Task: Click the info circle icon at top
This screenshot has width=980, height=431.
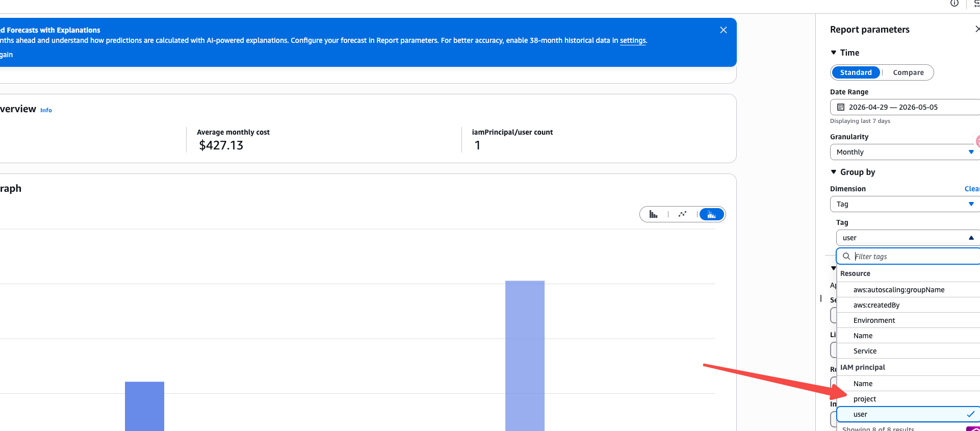Action: [955, 4]
